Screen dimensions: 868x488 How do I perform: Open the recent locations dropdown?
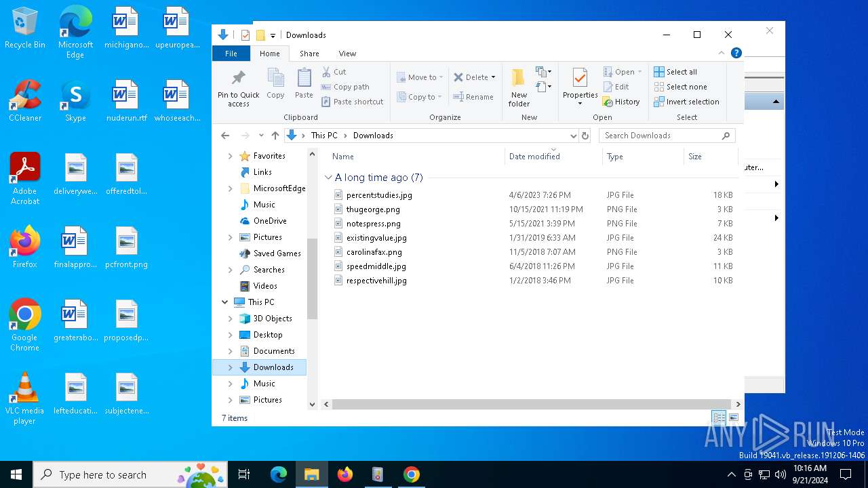click(x=260, y=136)
